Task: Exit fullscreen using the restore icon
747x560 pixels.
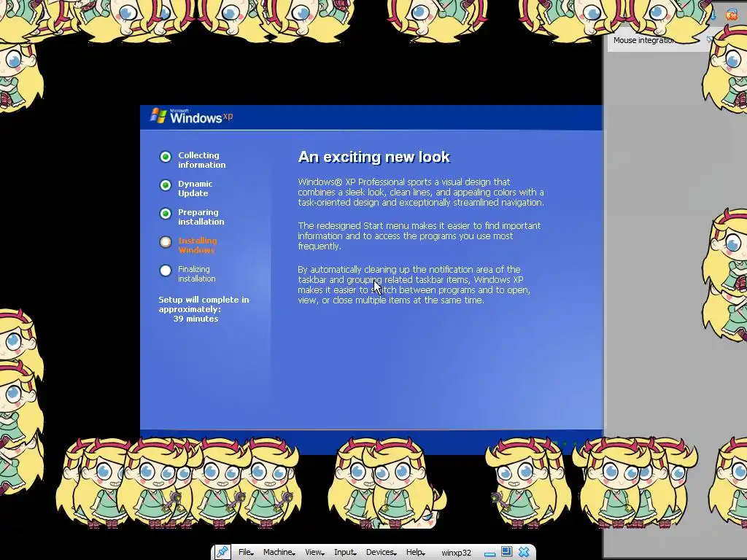Action: [x=506, y=552]
